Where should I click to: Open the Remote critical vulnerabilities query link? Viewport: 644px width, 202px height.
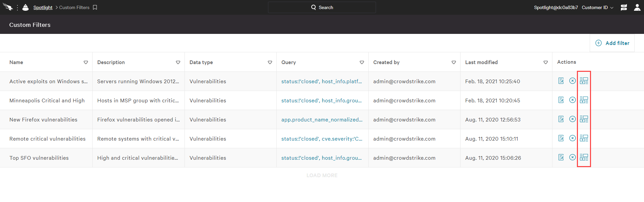[322, 139]
